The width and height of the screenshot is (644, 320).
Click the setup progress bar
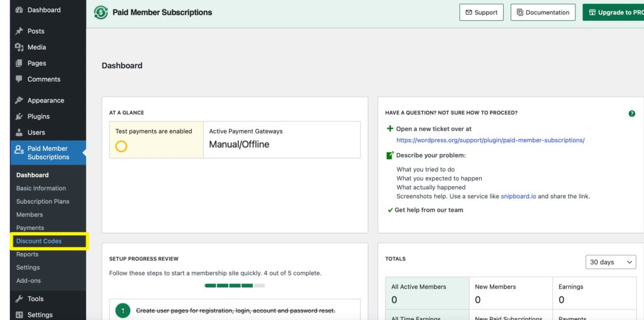[x=235, y=285]
